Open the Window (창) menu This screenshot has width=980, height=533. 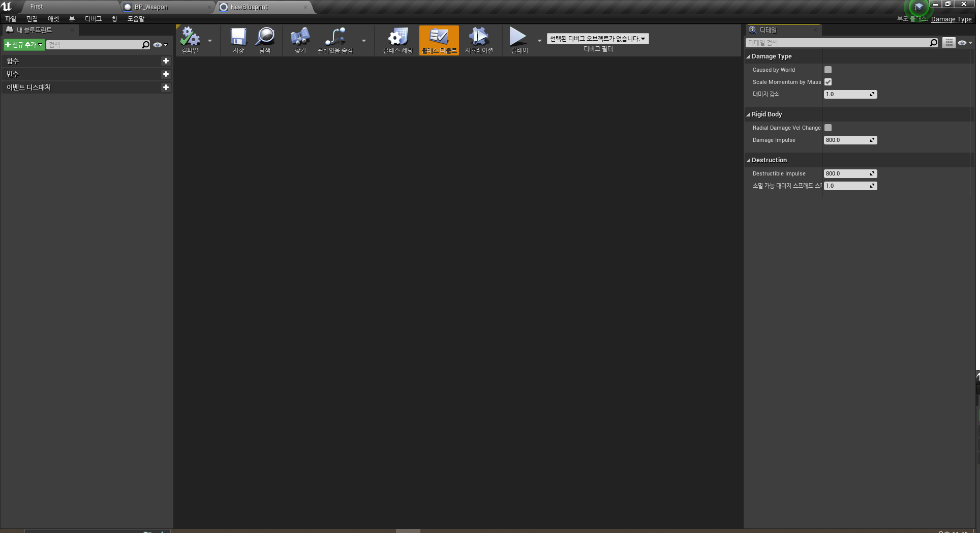pyautogui.click(x=114, y=19)
